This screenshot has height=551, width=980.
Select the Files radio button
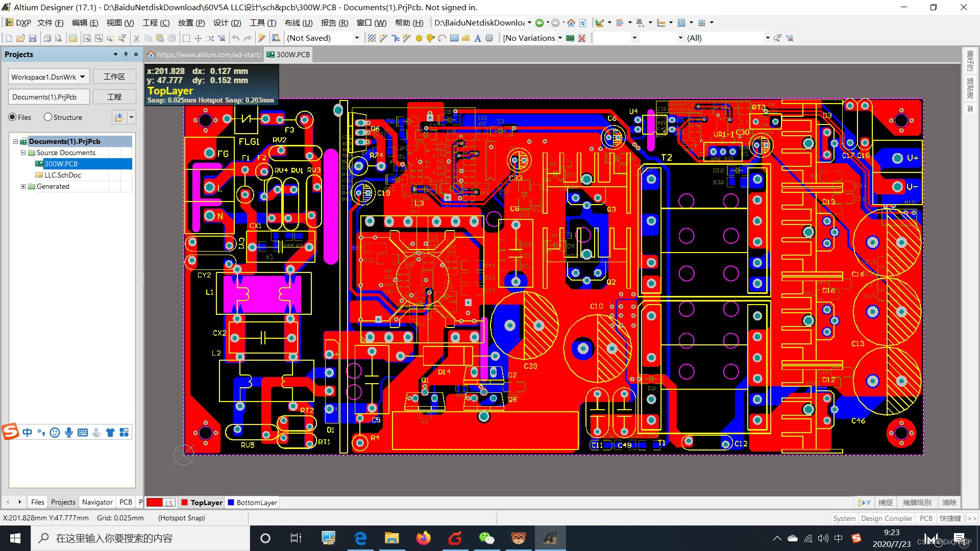12,117
